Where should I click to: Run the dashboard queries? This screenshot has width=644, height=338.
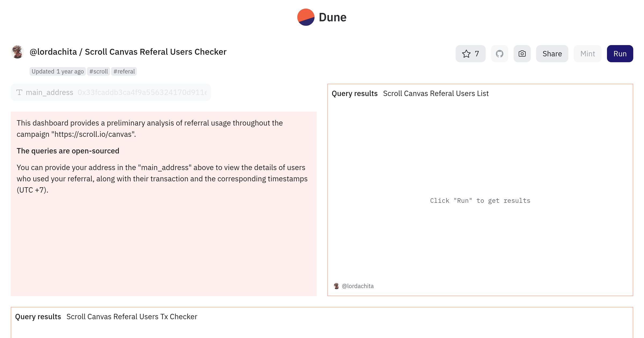[620, 54]
